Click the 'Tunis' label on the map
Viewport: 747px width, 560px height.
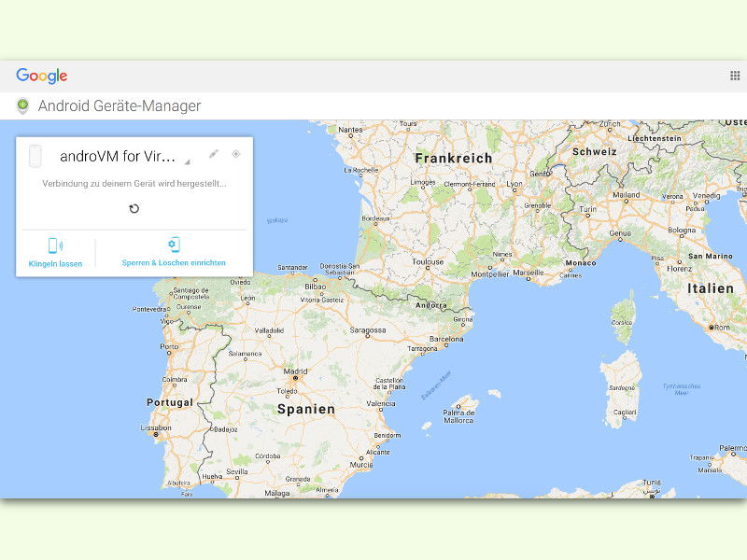click(x=652, y=483)
